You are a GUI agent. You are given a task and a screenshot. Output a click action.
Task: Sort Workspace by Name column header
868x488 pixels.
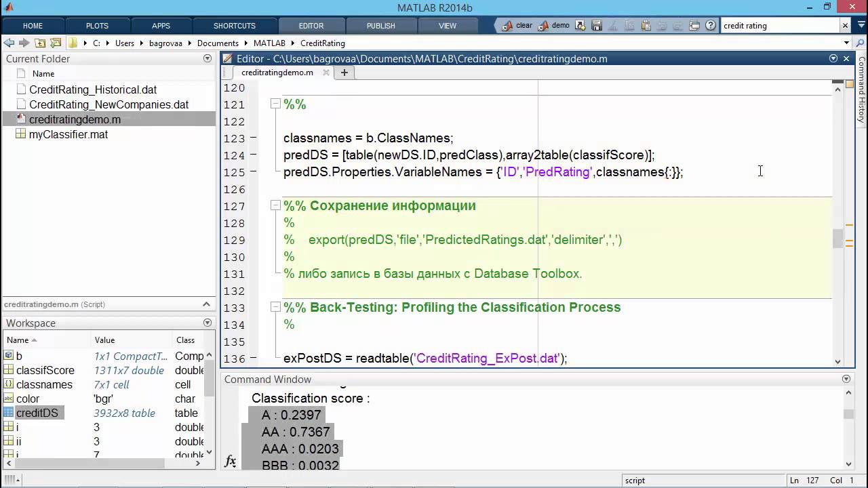pos(47,340)
